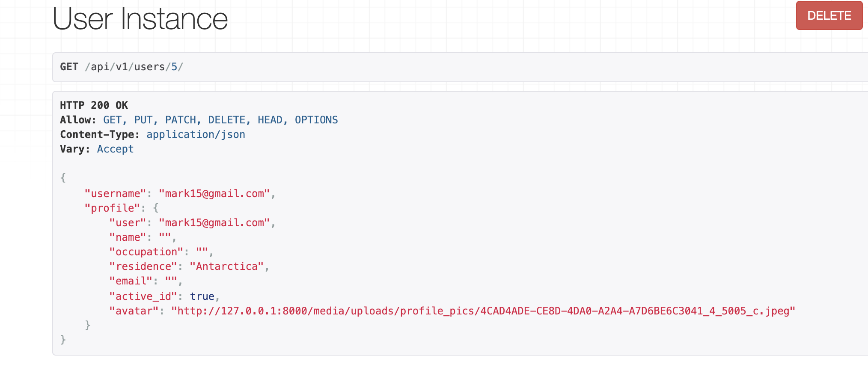Select the username value "mark15@gmail.com"
The width and height of the screenshot is (868, 371).
(214, 194)
